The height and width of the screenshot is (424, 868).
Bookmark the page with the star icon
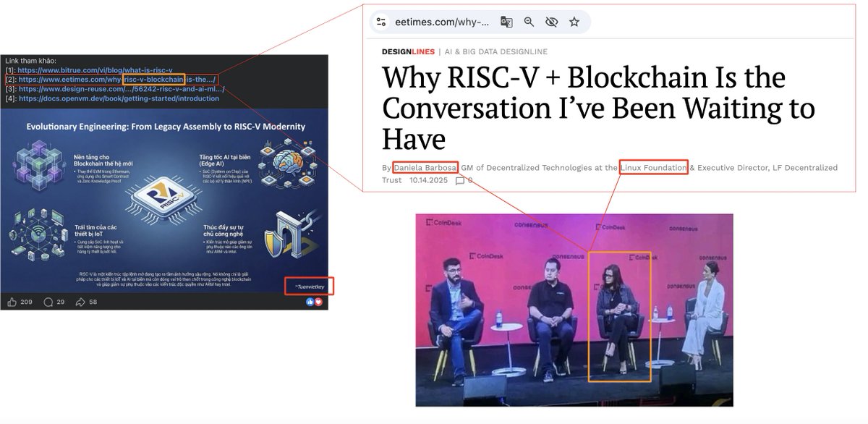click(x=574, y=22)
